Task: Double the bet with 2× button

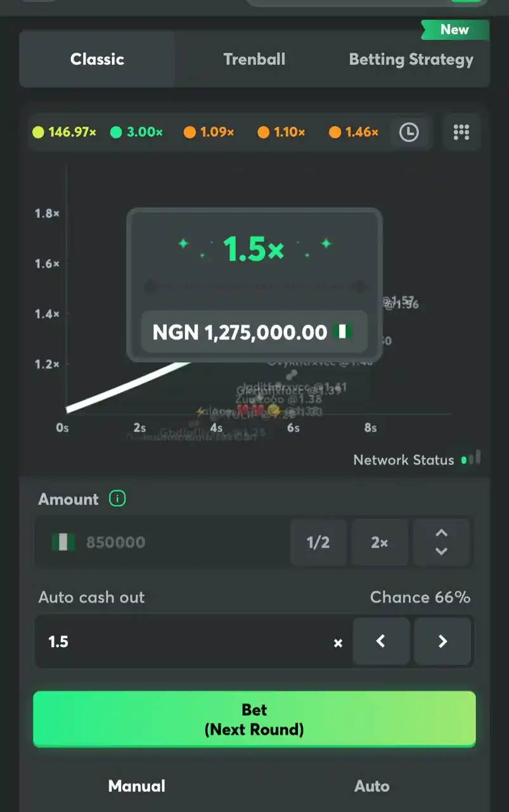Action: [x=380, y=542]
